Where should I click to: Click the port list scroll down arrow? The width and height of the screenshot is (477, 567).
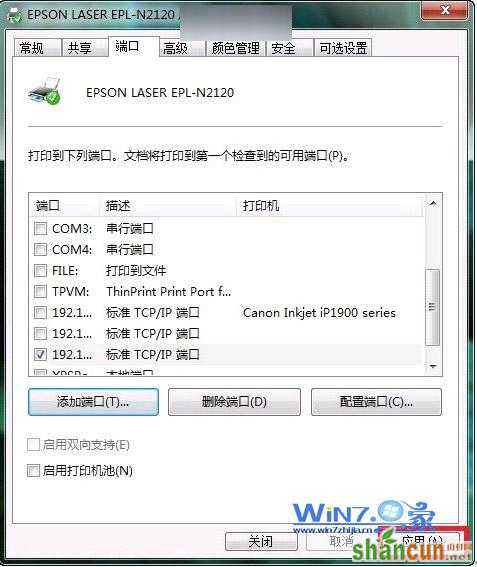pyautogui.click(x=433, y=367)
